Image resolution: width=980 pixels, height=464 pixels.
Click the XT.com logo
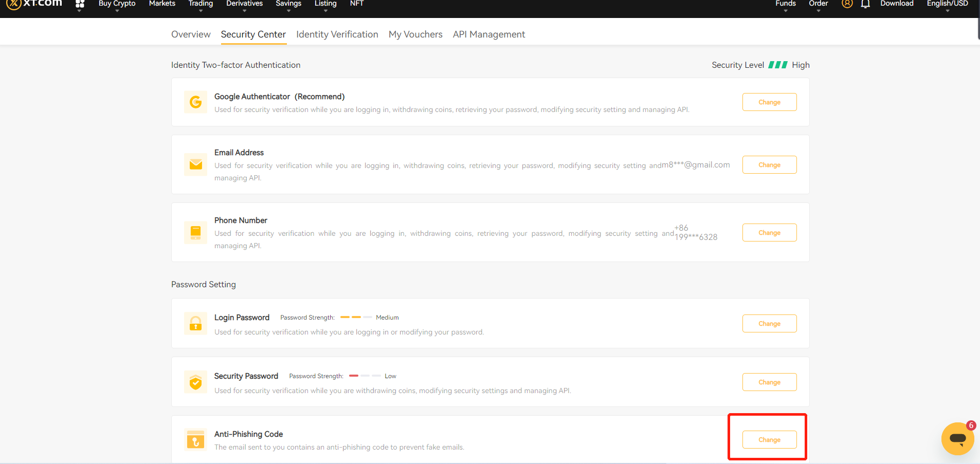point(34,4)
